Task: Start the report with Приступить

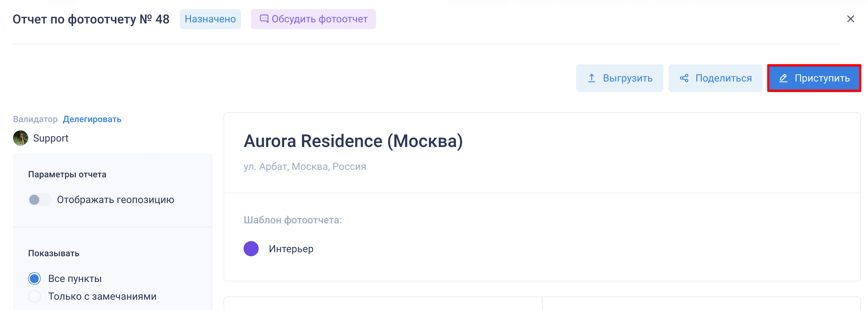Action: tap(822, 78)
